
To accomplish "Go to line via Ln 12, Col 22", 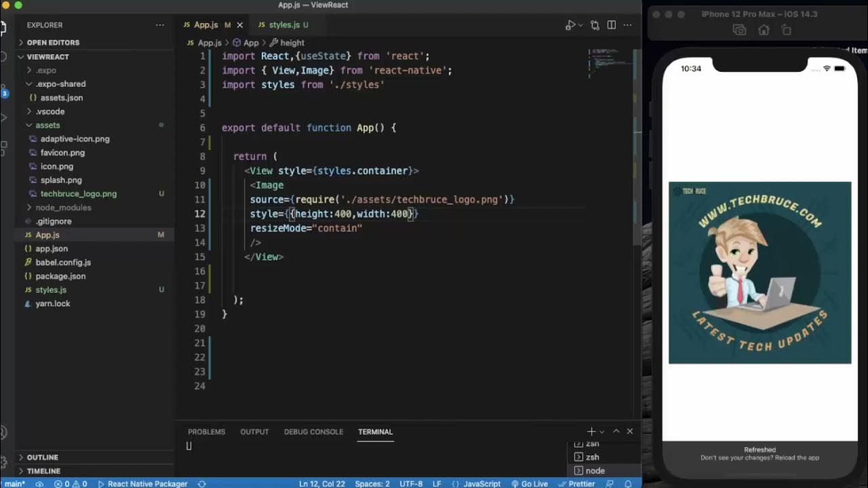I will click(322, 483).
